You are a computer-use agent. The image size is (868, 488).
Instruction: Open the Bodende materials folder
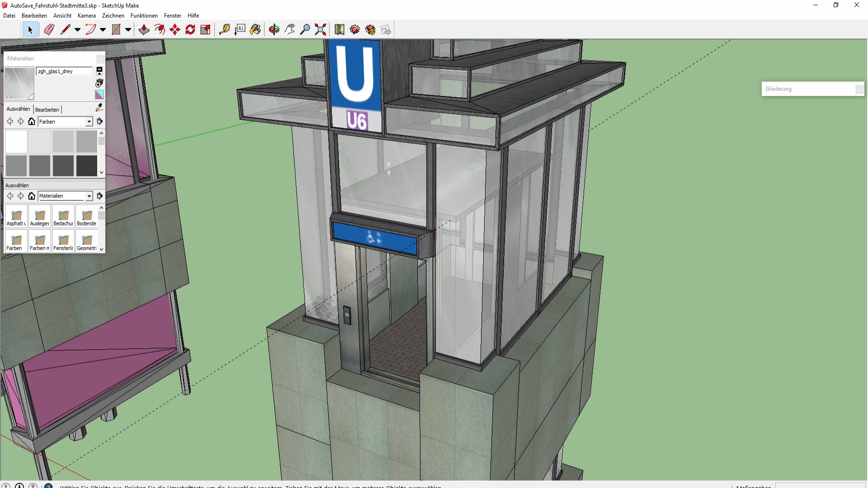click(x=86, y=216)
